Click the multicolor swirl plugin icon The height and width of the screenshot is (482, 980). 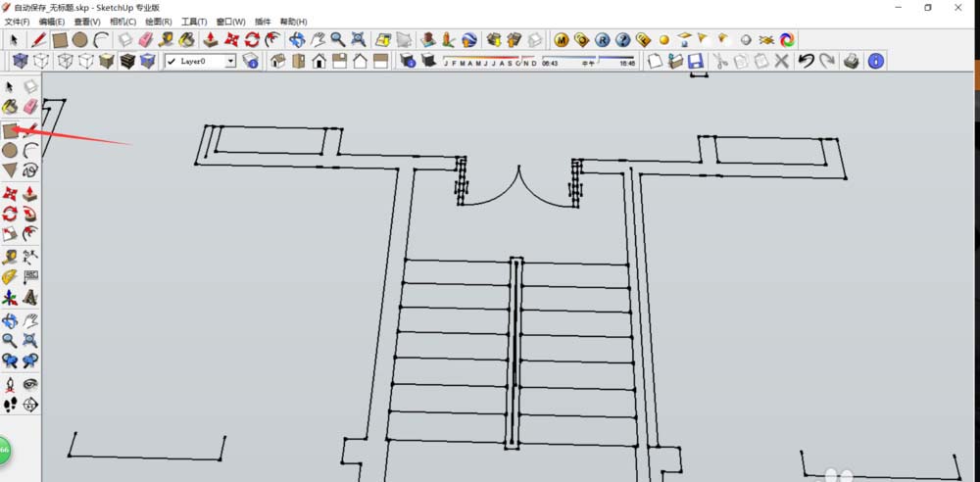[x=787, y=40]
